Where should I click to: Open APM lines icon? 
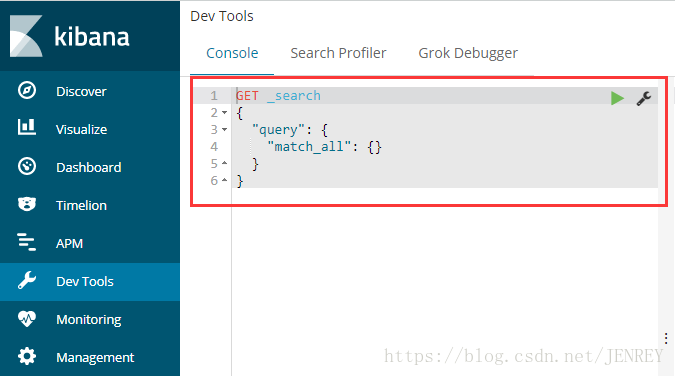(27, 242)
